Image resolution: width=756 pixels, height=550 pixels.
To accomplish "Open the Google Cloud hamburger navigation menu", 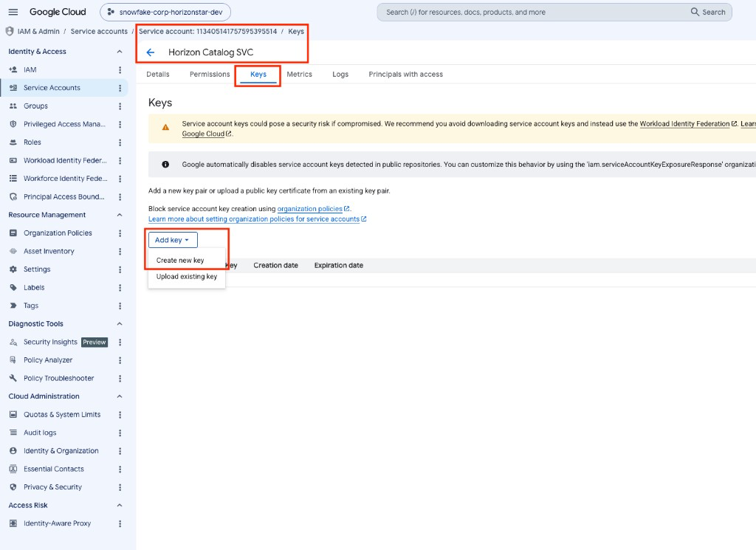I will tap(13, 12).
